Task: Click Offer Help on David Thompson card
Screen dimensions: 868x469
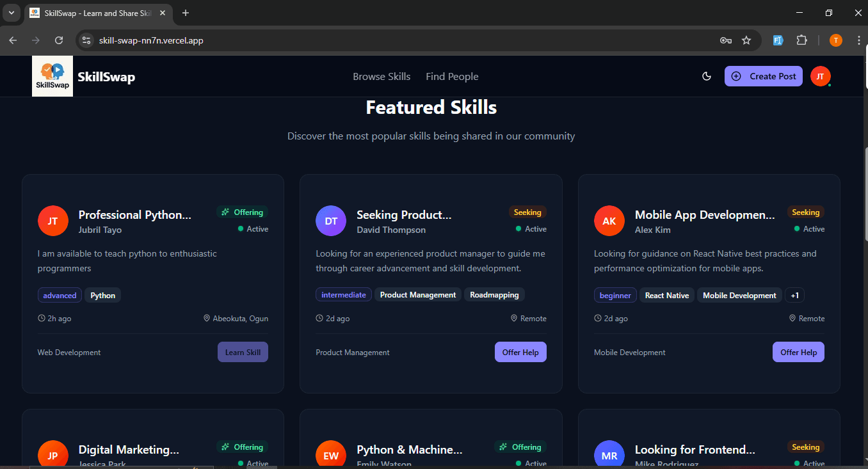Action: click(520, 352)
